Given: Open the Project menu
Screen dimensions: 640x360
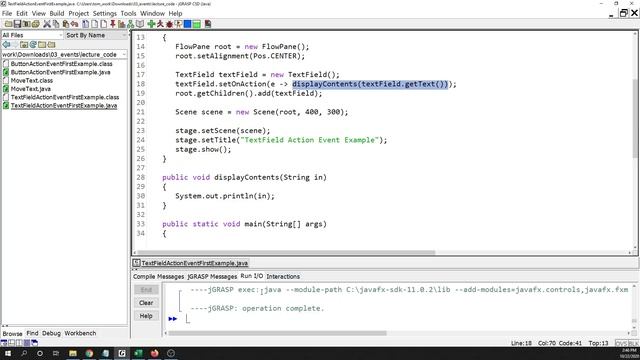Looking at the screenshot, I should (78, 13).
